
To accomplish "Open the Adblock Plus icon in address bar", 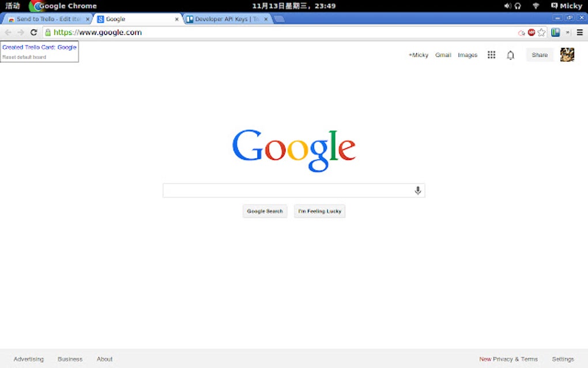I will (532, 33).
